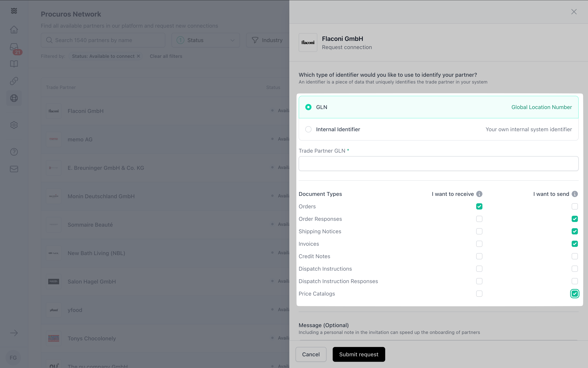Open the FG user avatar

point(13,357)
